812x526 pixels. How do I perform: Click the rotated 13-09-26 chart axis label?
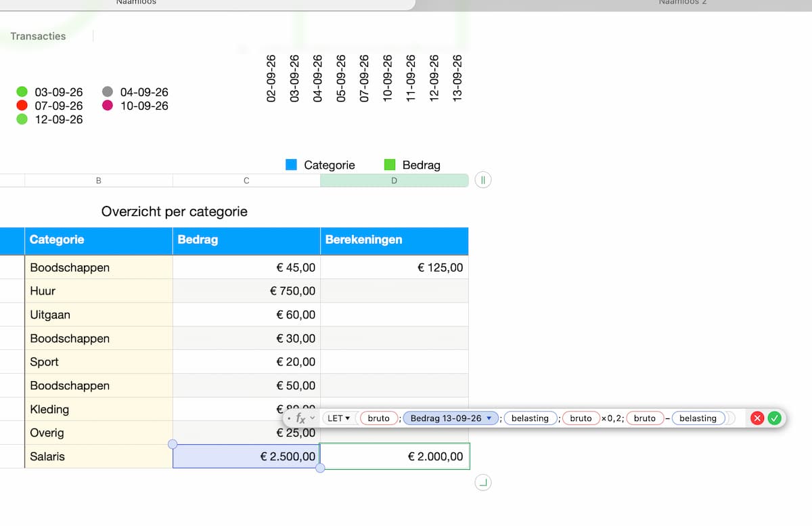[457, 79]
